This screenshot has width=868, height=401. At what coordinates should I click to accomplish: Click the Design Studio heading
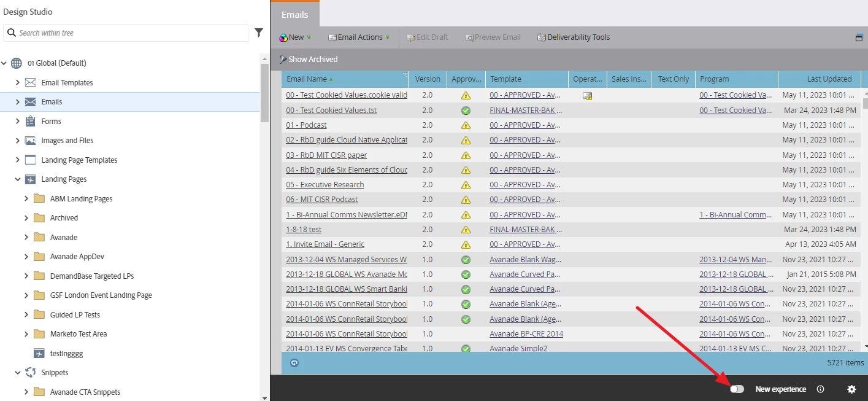point(28,12)
